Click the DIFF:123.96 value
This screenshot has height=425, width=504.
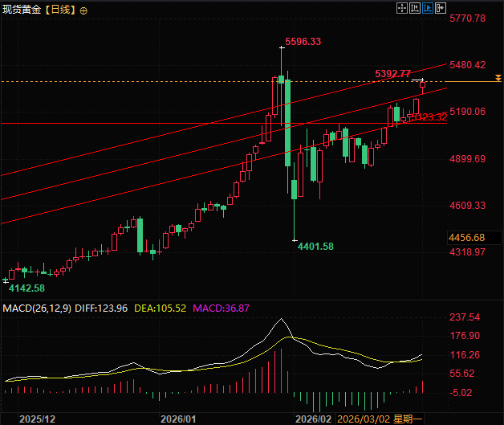pyautogui.click(x=101, y=309)
